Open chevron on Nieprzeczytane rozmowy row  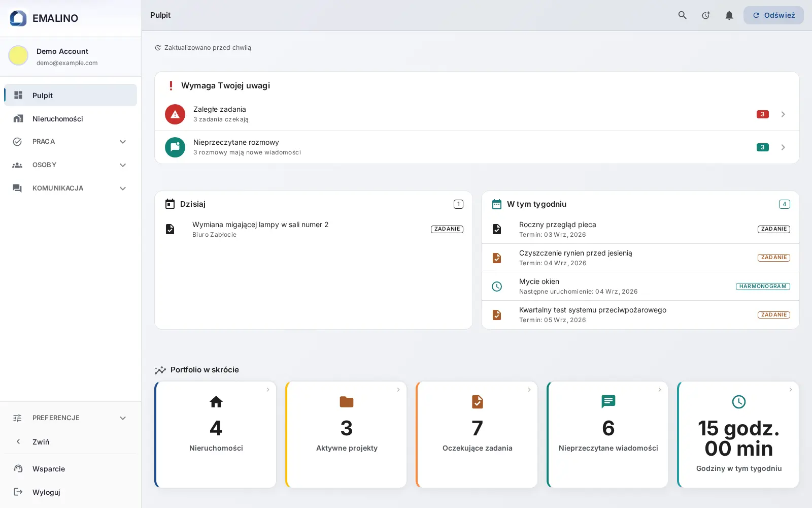[783, 147]
